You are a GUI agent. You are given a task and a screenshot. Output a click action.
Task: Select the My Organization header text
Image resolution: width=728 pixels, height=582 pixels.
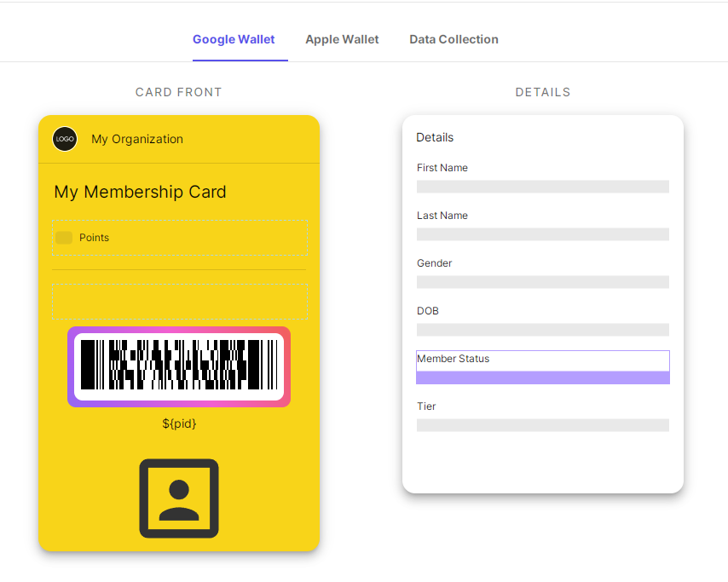pos(137,139)
